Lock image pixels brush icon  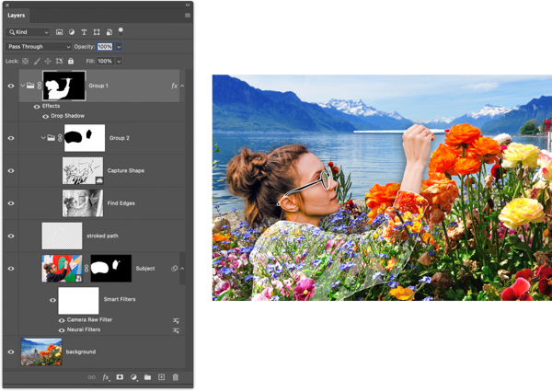37,61
